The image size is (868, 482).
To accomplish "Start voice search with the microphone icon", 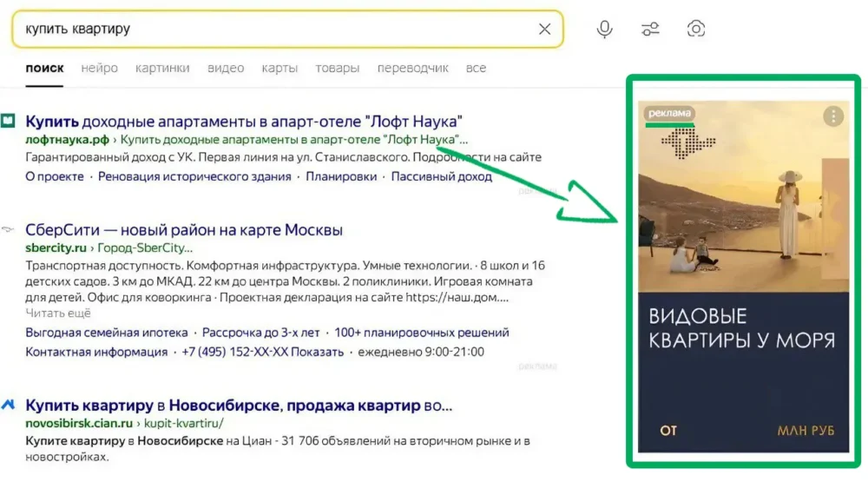I will 604,29.
